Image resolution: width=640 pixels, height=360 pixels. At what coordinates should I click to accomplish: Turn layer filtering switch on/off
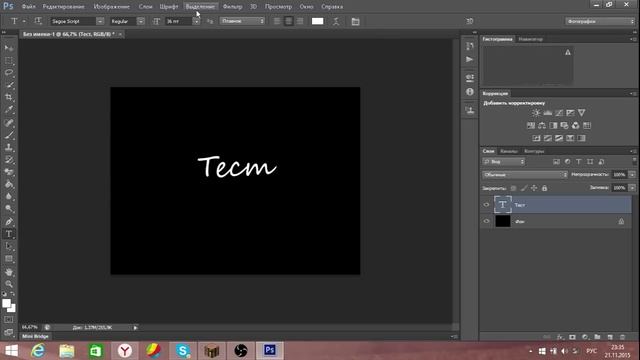pyautogui.click(x=634, y=162)
